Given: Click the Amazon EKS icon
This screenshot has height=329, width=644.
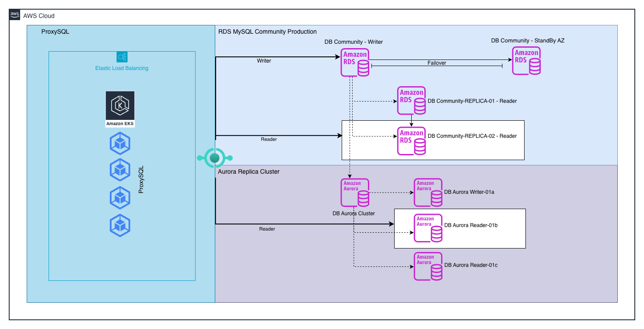Looking at the screenshot, I should click(x=120, y=109).
